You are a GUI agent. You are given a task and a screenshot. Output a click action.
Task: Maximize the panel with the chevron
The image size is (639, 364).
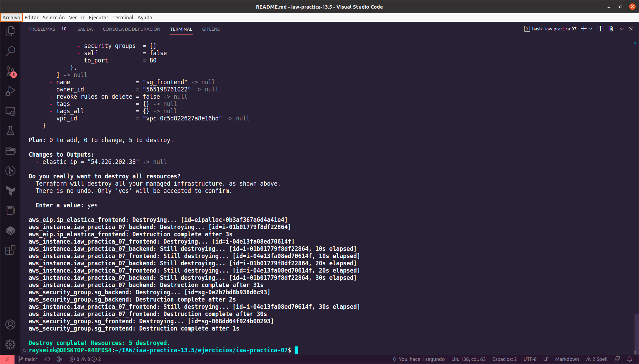(x=622, y=29)
